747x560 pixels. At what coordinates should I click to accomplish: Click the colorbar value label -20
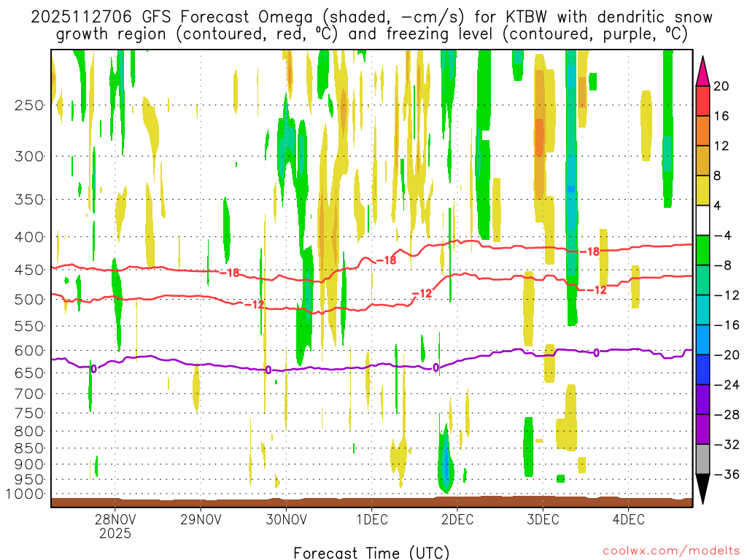pyautogui.click(x=727, y=355)
